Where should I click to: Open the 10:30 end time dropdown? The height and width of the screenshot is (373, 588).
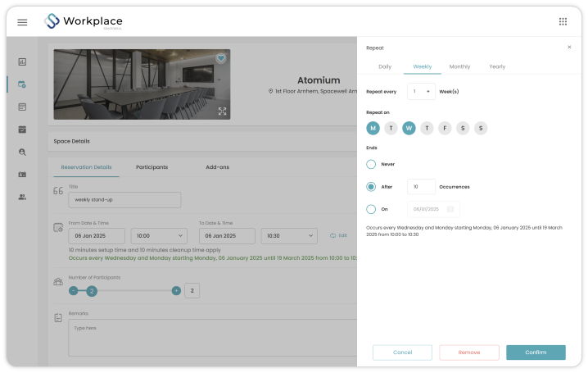(289, 235)
